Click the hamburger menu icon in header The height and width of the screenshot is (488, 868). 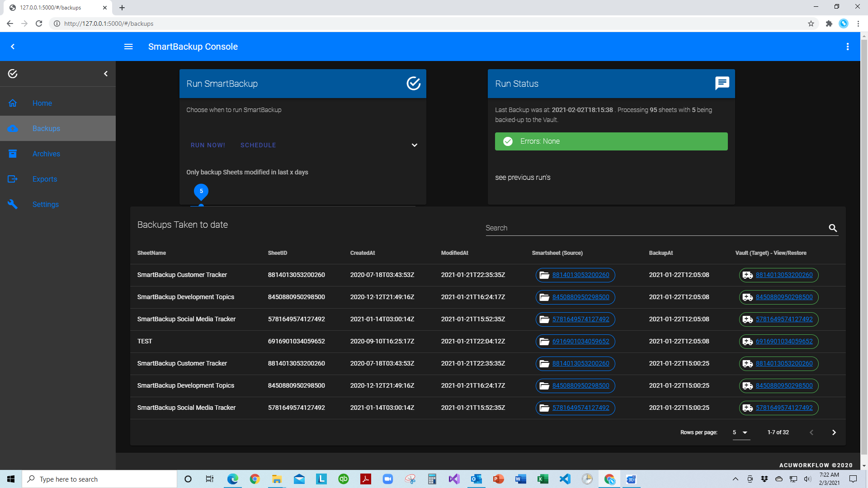pos(128,47)
